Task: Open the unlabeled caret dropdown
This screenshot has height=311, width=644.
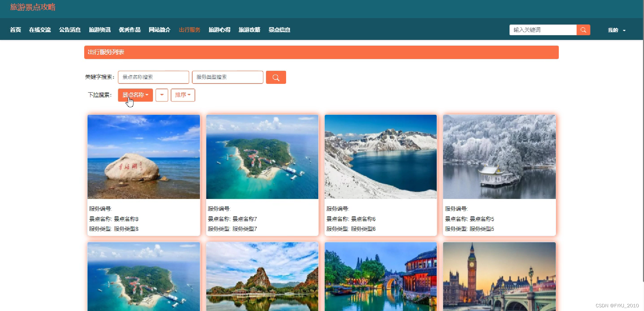Action: click(162, 95)
